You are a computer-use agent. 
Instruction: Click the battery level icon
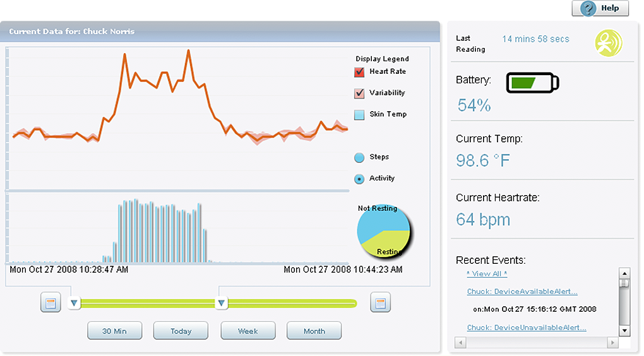click(x=532, y=83)
